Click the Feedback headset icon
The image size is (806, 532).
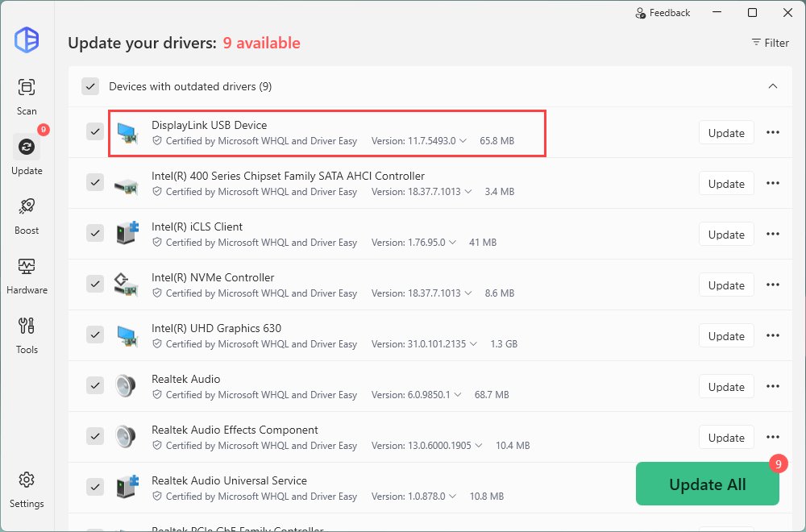coord(641,14)
